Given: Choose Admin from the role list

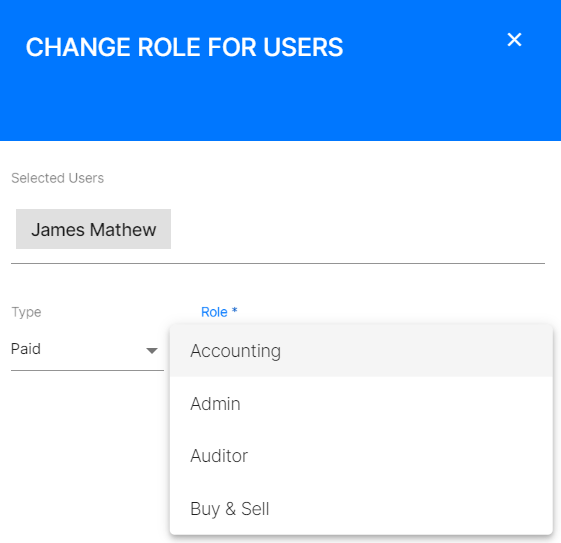Looking at the screenshot, I should (x=361, y=403).
